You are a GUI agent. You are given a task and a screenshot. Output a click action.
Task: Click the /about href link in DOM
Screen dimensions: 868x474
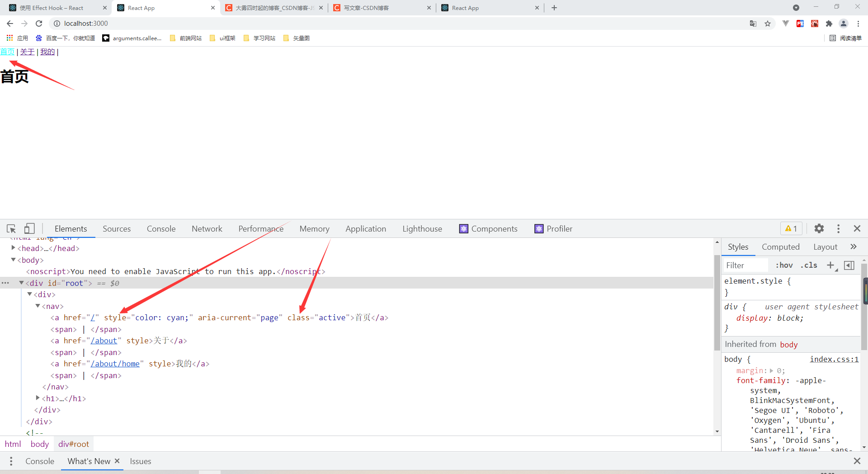coord(104,341)
